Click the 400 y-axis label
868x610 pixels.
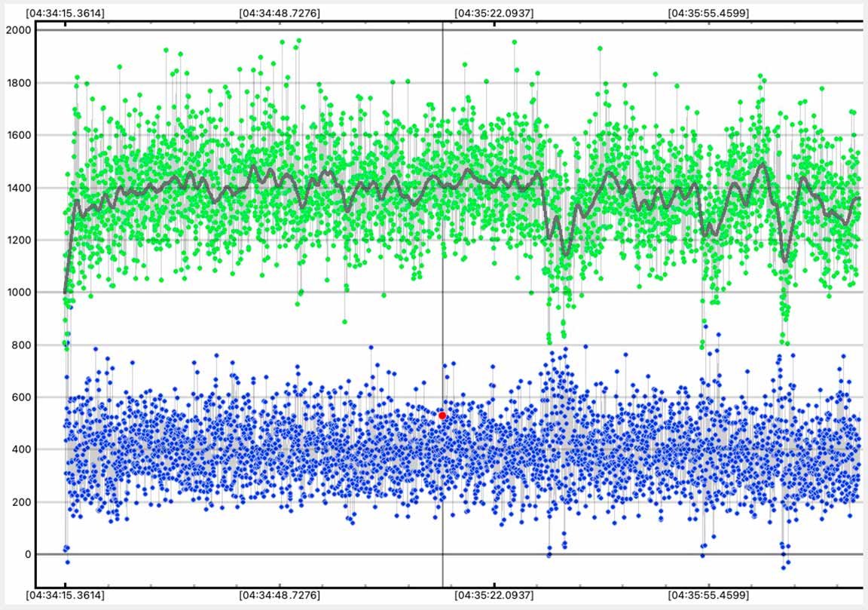pos(20,450)
